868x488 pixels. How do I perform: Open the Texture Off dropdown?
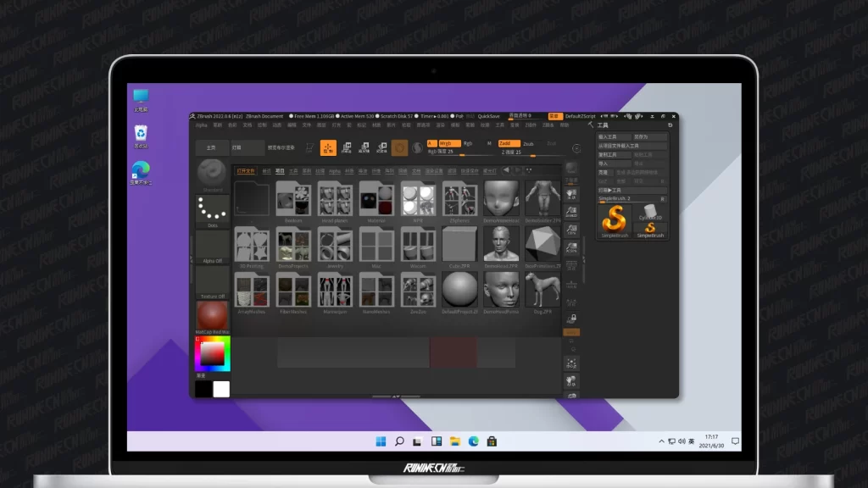[x=212, y=282]
